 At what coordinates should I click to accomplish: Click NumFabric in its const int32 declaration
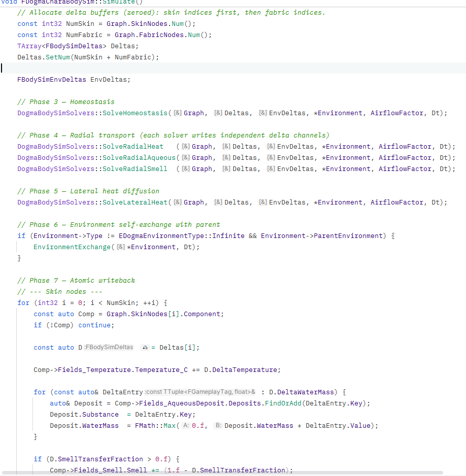[x=84, y=35]
